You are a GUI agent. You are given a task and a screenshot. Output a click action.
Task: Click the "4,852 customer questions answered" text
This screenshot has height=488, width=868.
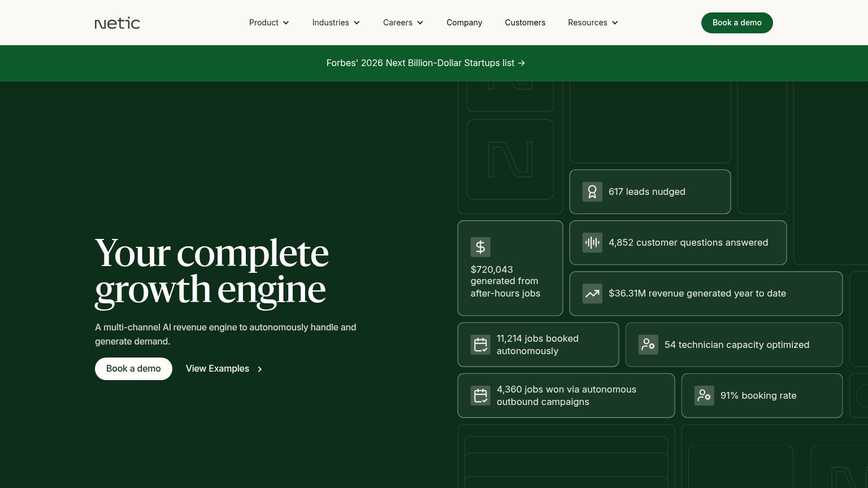688,243
